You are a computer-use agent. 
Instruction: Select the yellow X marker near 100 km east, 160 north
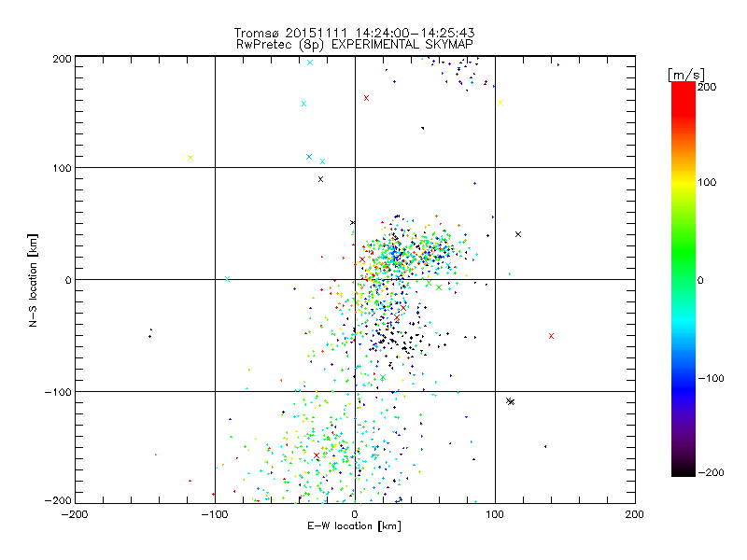click(x=500, y=103)
